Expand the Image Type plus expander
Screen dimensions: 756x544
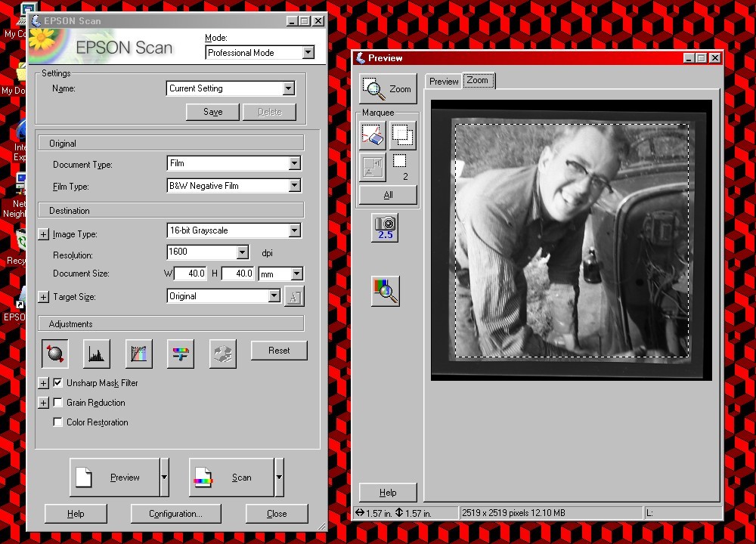(43, 235)
